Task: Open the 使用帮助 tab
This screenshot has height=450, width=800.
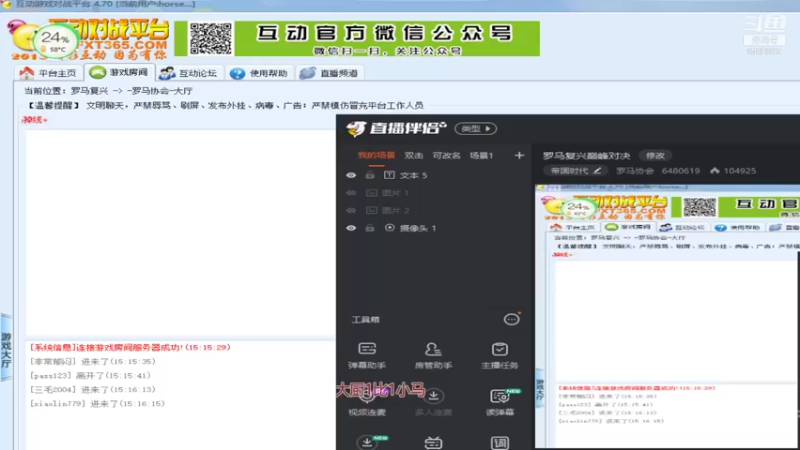Action: [x=259, y=73]
